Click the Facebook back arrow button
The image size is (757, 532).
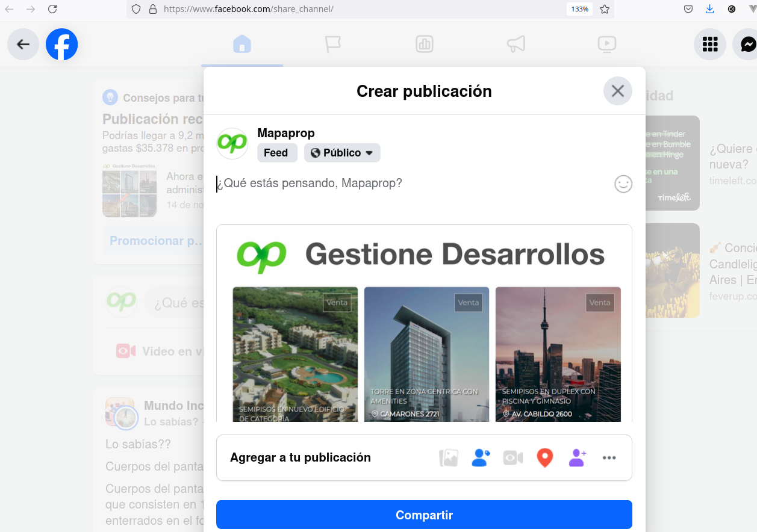coord(23,44)
